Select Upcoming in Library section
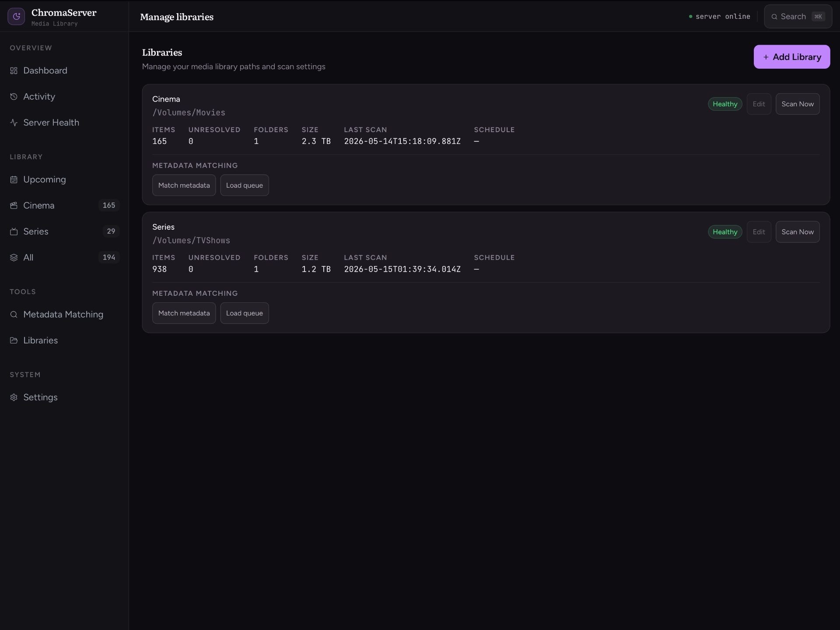The image size is (840, 630). pos(64,179)
